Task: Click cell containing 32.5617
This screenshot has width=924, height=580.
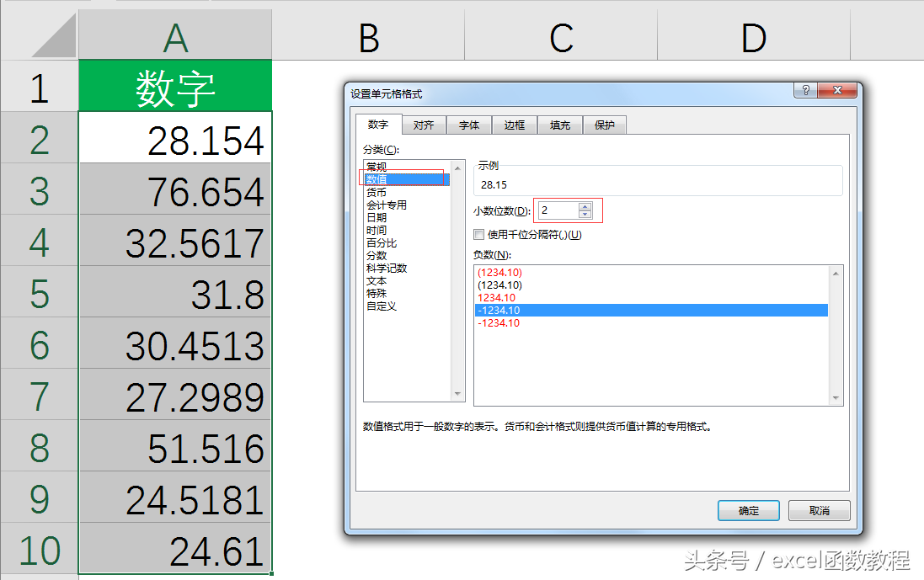Action: [175, 240]
